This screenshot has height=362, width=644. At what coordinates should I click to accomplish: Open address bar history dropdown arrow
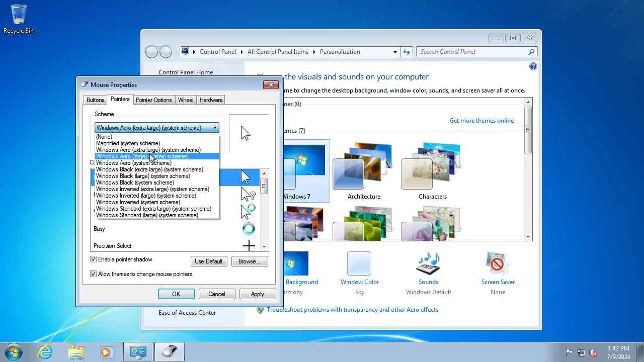(x=395, y=52)
